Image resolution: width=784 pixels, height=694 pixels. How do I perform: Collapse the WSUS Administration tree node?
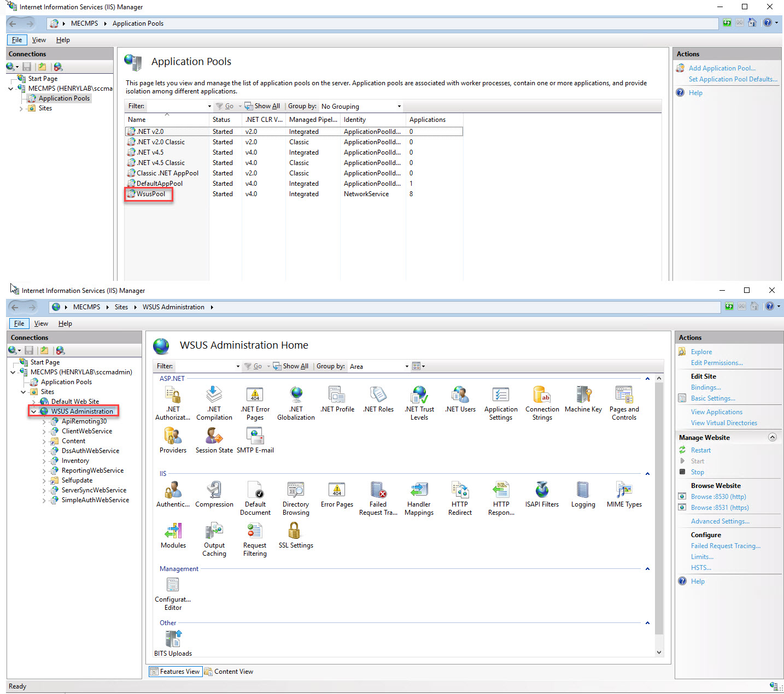coord(34,411)
